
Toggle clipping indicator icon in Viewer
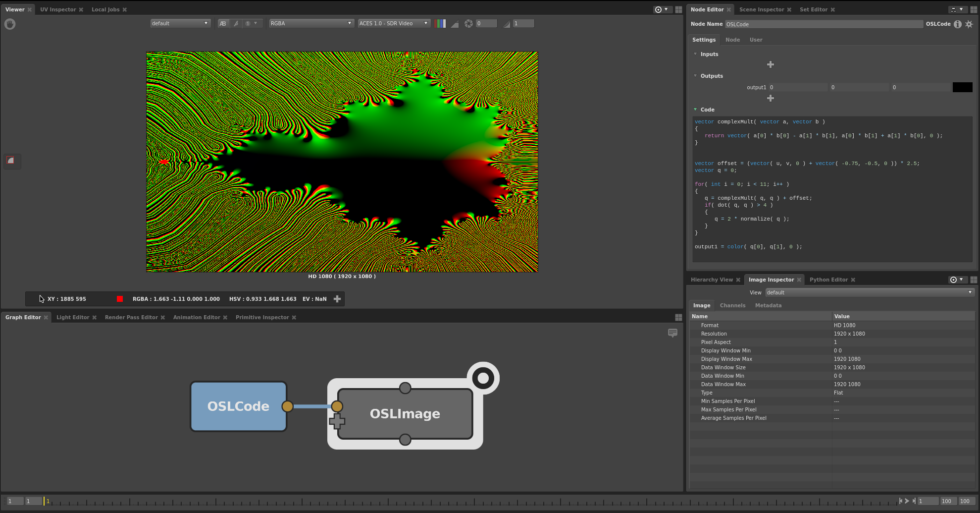[455, 24]
